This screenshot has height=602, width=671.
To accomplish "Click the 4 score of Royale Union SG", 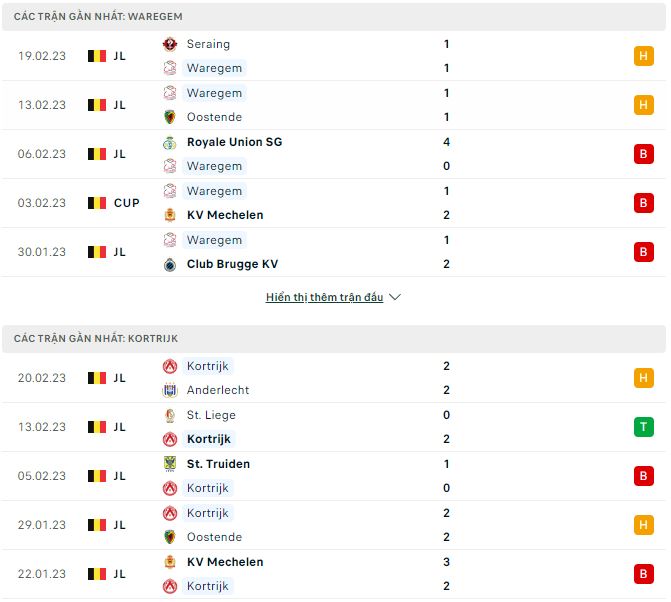I will point(446,142).
